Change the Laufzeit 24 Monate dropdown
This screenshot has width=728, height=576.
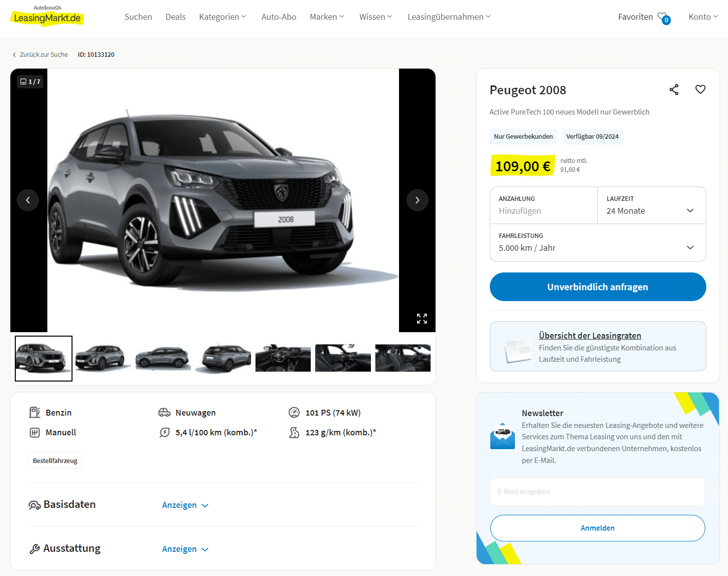(651, 205)
